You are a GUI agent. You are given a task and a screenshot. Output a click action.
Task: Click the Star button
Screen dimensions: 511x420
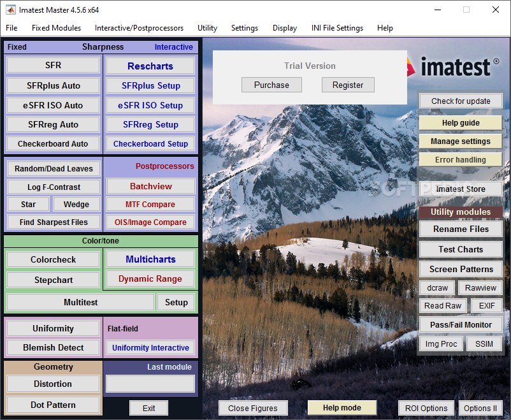[28, 204]
